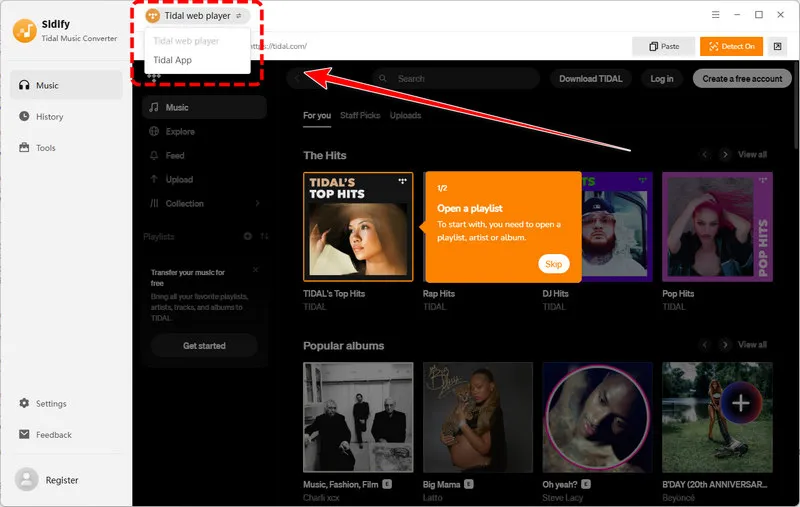The image size is (800, 507).
Task: Click Download TIDAL button
Action: point(590,79)
